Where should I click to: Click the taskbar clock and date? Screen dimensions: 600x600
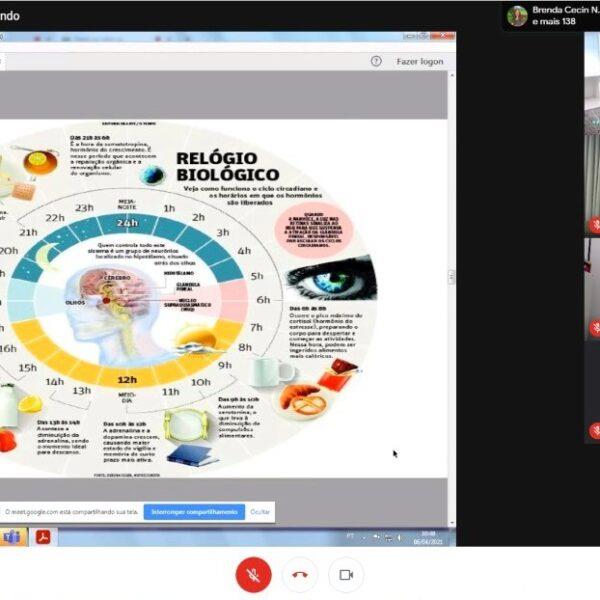[428, 537]
